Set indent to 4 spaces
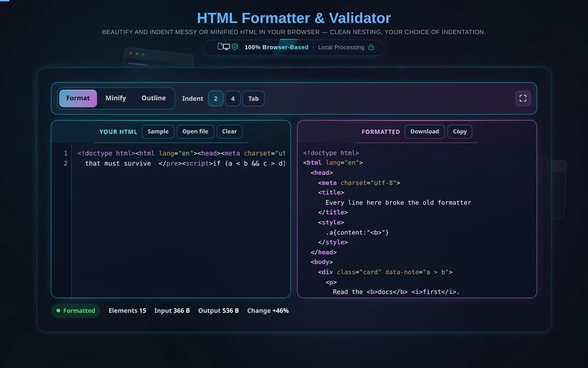Viewport: 588px width, 368px height. (233, 98)
